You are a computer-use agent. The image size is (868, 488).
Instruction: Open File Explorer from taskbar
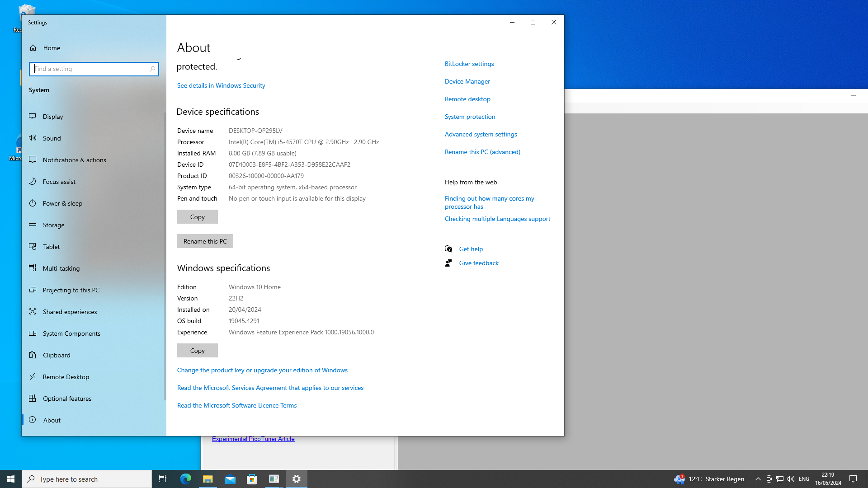[208, 479]
